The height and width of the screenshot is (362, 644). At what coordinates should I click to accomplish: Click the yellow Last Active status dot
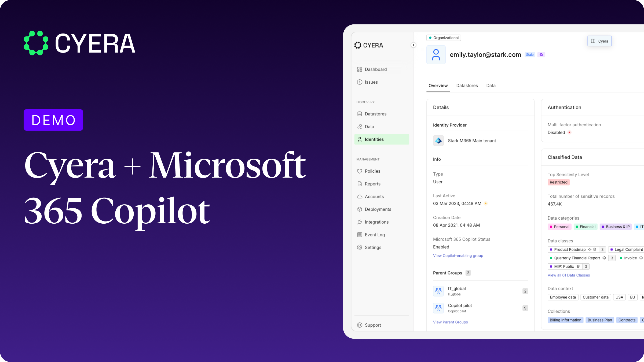pyautogui.click(x=485, y=204)
